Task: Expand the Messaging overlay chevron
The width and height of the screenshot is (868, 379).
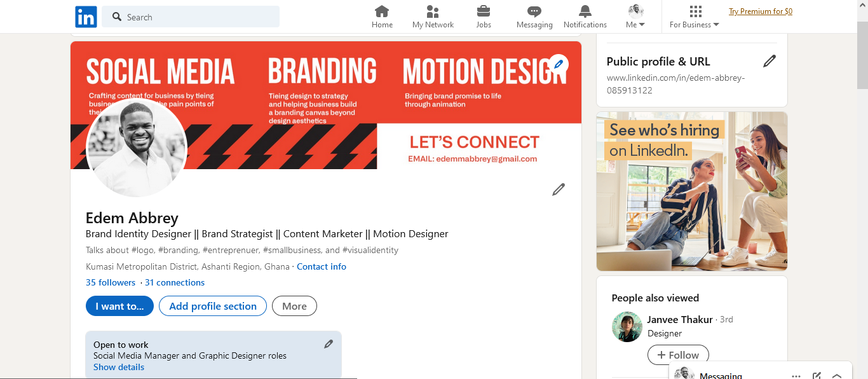Action: pyautogui.click(x=837, y=375)
